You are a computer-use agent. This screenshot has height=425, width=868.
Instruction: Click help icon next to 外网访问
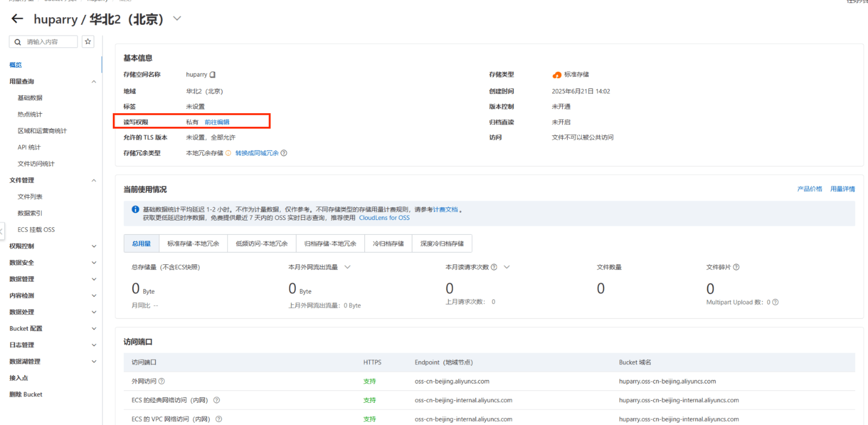pyautogui.click(x=162, y=381)
